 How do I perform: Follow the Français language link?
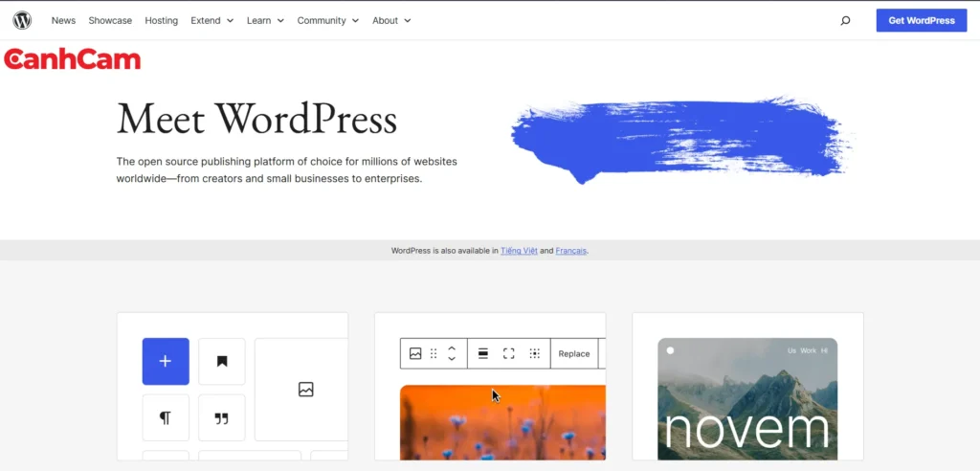tap(571, 251)
